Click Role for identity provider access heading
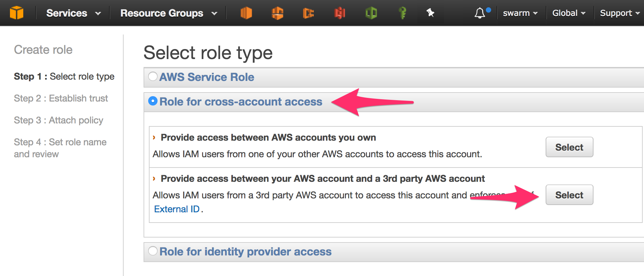 coord(246,251)
